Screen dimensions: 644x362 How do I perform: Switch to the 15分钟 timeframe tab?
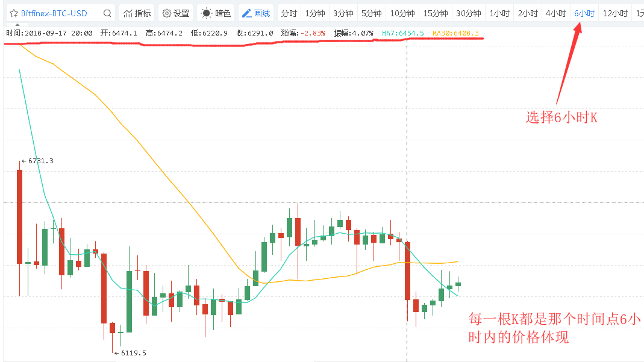pyautogui.click(x=436, y=12)
